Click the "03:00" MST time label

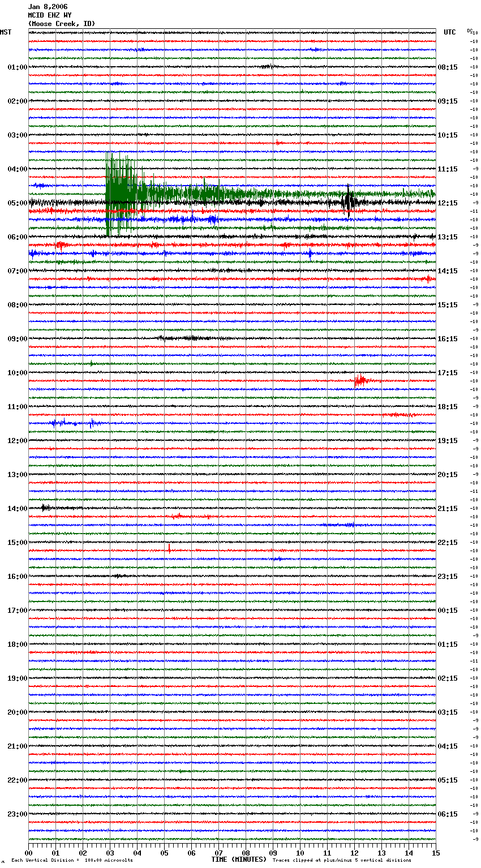(18, 135)
